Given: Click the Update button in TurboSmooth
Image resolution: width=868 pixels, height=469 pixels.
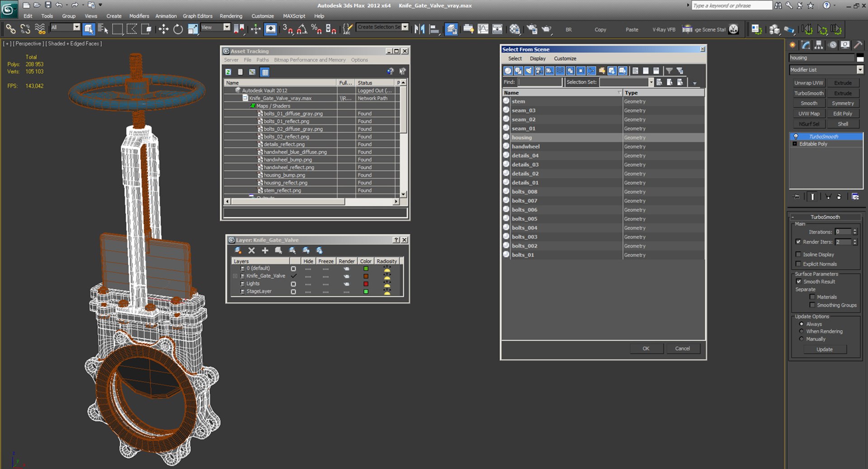Looking at the screenshot, I should pyautogui.click(x=825, y=349).
